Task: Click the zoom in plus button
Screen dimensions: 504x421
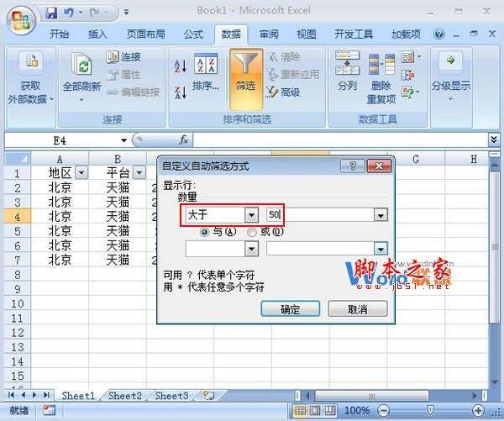Action: pyautogui.click(x=478, y=410)
